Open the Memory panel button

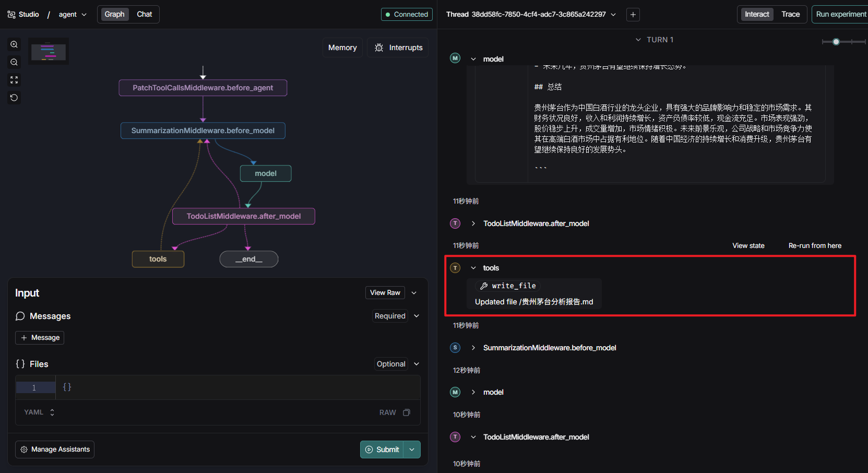[x=342, y=48]
